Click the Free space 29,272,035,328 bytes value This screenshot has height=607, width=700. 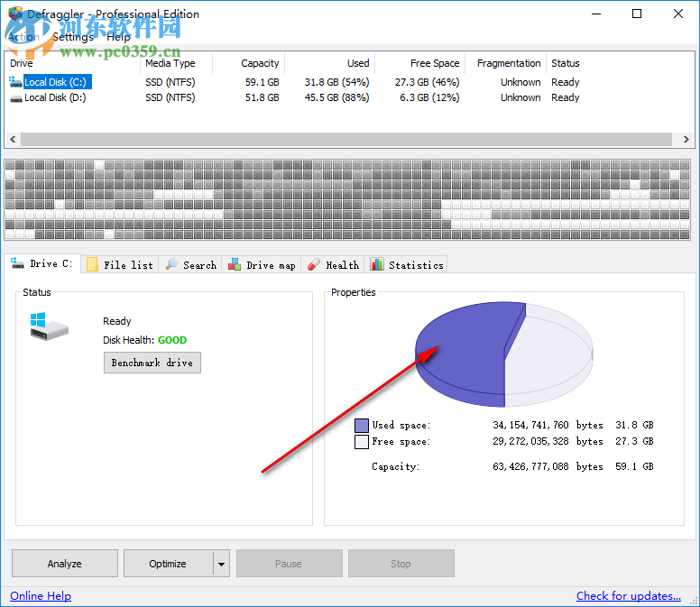(x=548, y=442)
